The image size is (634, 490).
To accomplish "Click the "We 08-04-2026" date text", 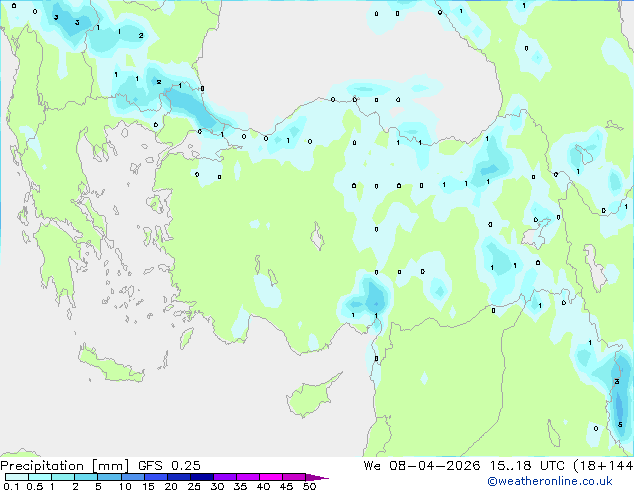I will tap(422, 466).
